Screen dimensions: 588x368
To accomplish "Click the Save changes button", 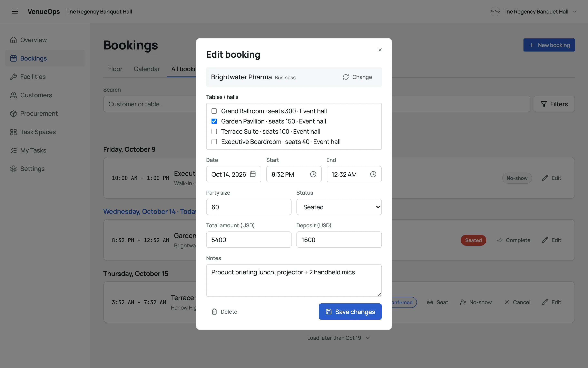I will click(x=350, y=312).
